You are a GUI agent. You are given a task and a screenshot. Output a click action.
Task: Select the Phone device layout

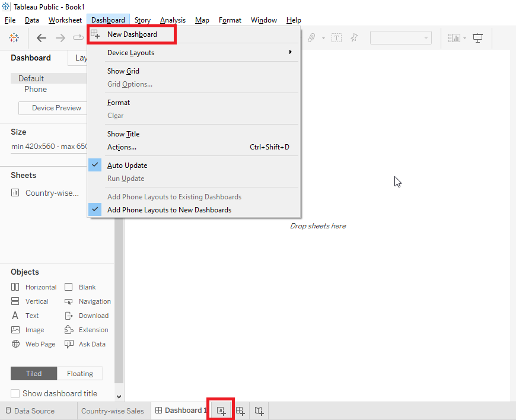pos(36,89)
